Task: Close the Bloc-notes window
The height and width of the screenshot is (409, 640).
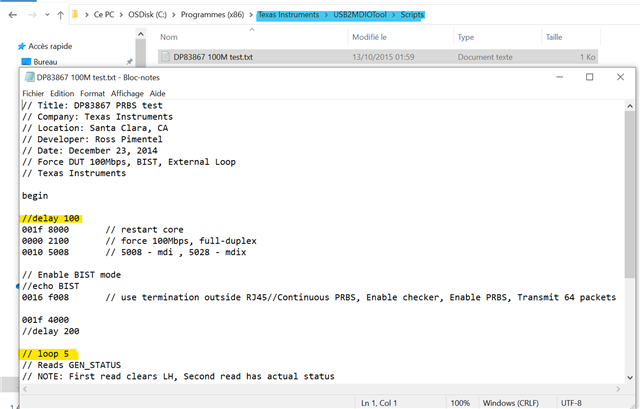Action: tap(620, 77)
